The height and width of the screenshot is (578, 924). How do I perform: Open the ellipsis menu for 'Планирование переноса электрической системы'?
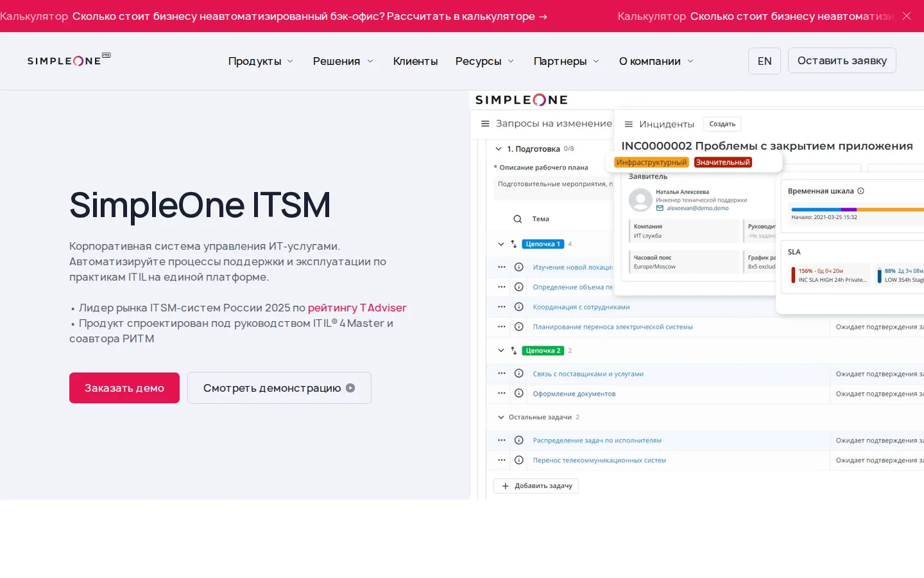click(x=502, y=327)
